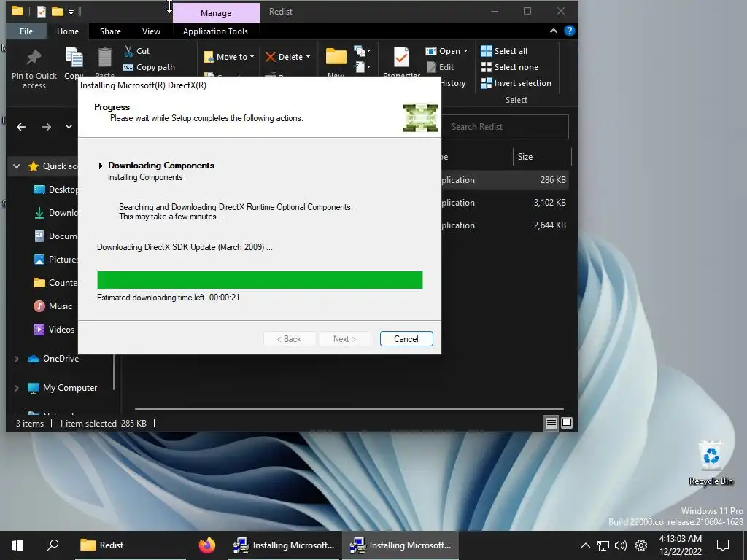
Task: Collapse the Quick access tree node
Action: tap(17, 166)
